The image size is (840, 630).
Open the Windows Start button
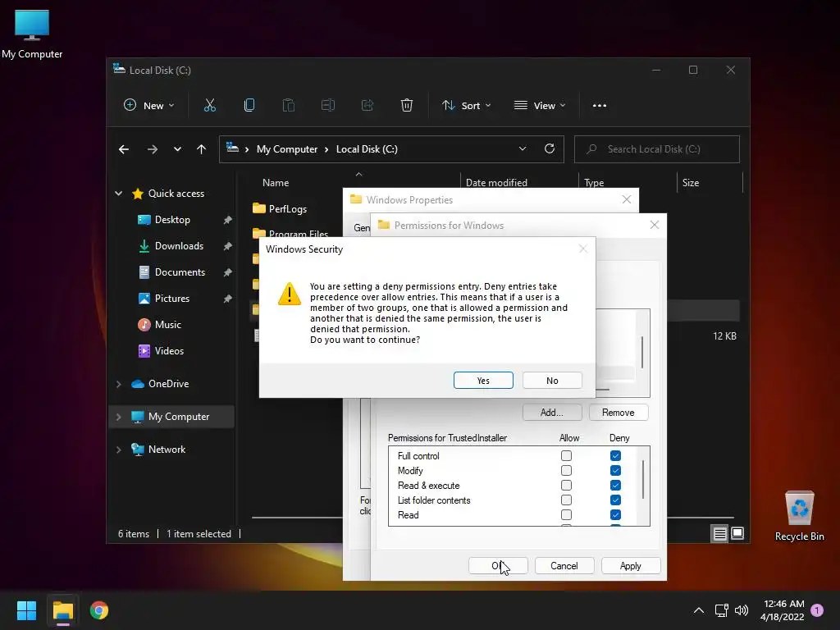[x=26, y=610]
